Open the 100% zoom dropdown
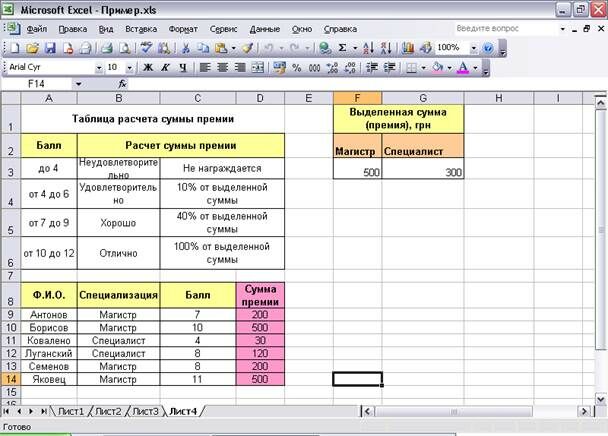This screenshot has height=436, width=608. (x=473, y=48)
